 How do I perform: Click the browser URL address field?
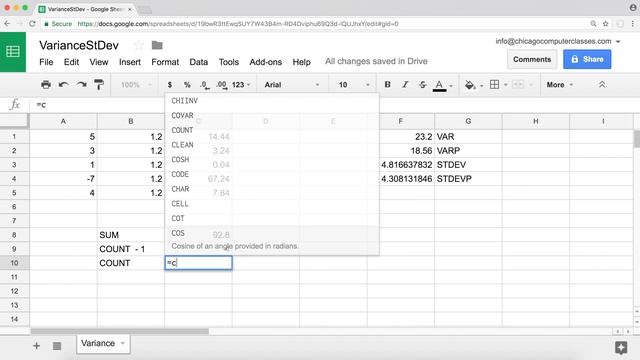(314, 24)
